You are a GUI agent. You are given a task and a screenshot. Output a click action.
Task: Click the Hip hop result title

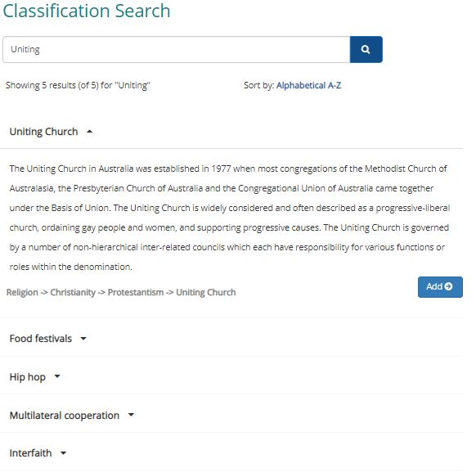pos(28,377)
